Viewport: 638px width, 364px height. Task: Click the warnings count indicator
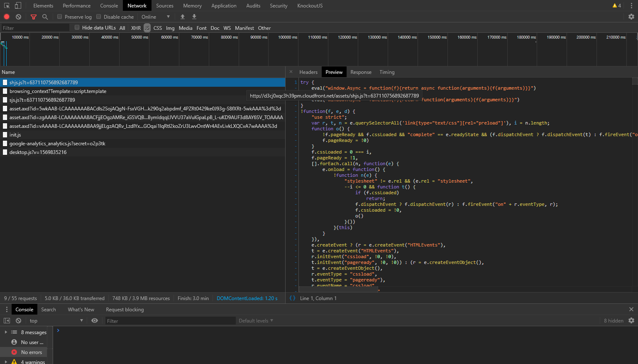point(617,5)
